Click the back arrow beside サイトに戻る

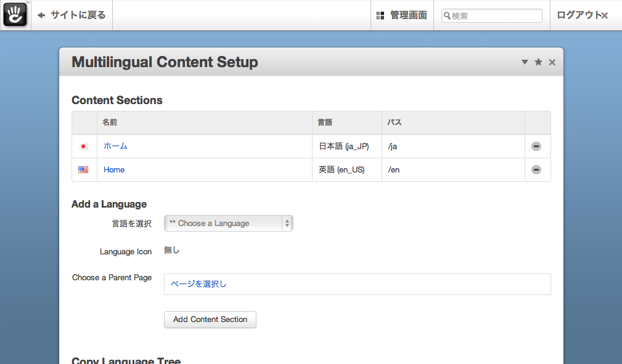pos(42,15)
